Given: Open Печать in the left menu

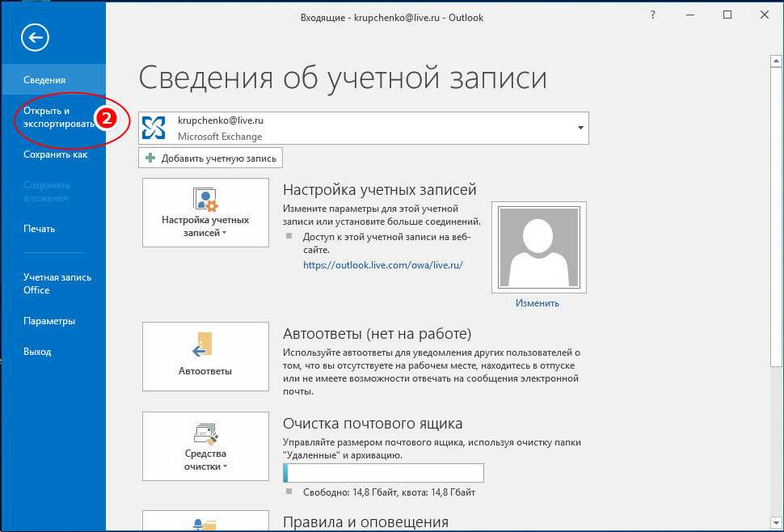Looking at the screenshot, I should [x=39, y=229].
